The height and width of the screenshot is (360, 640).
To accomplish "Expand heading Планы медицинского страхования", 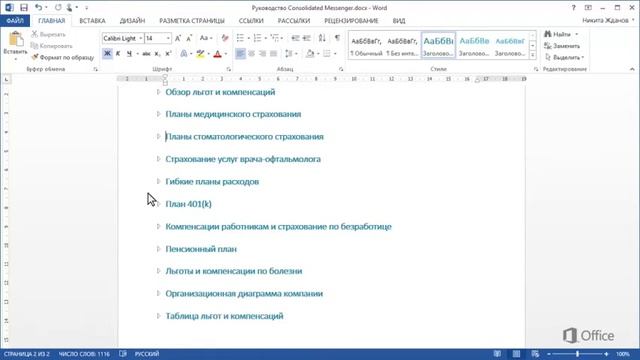I will 158,114.
